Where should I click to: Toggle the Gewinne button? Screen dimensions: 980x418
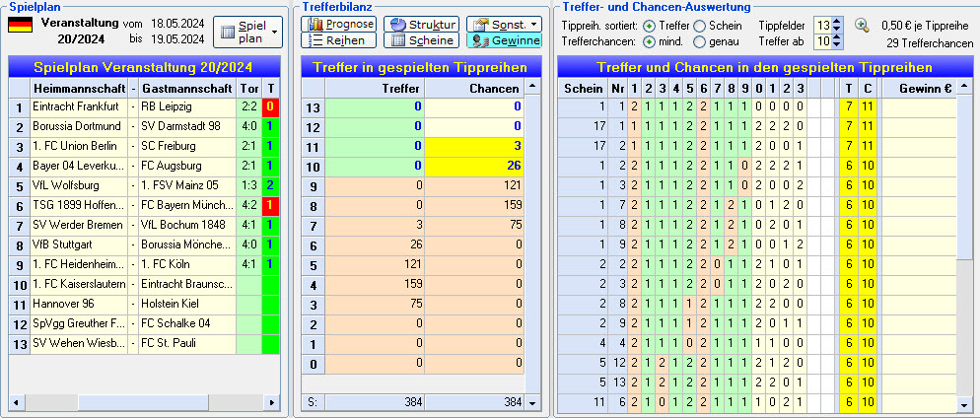click(505, 40)
